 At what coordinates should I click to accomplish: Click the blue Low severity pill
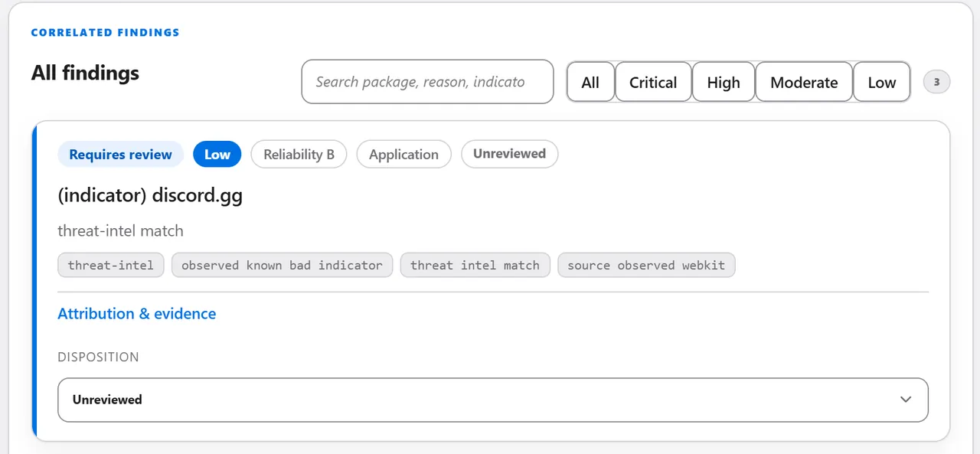click(217, 154)
